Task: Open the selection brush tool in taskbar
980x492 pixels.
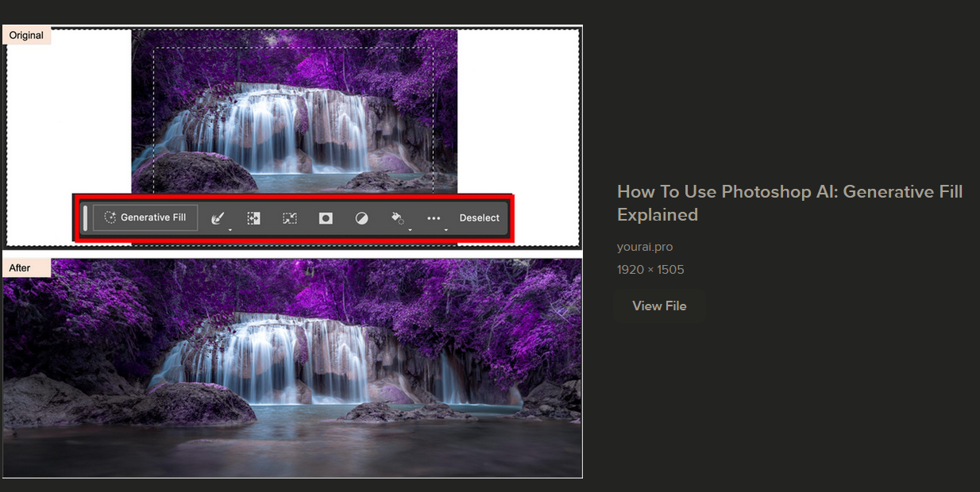Action: 218,218
